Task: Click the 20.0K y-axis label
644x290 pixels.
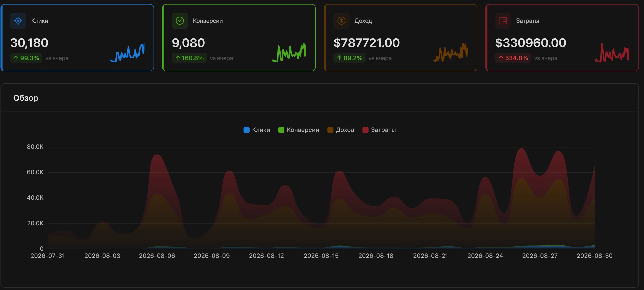Action: pyautogui.click(x=35, y=223)
